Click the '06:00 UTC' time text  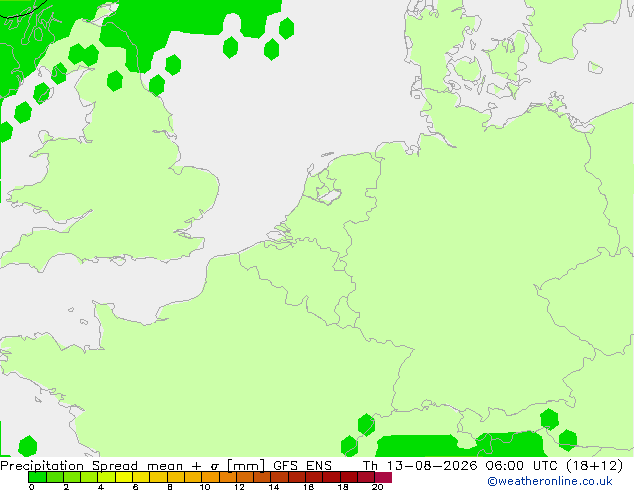524,466
